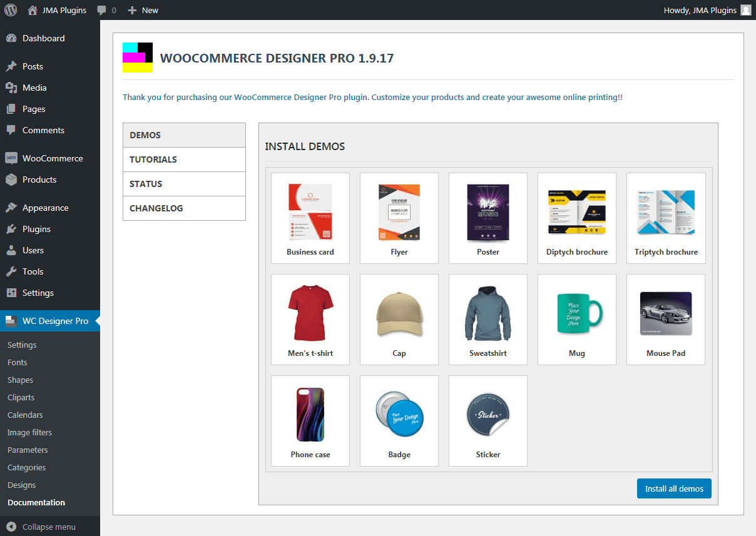This screenshot has height=536, width=756.
Task: Open the Image filters submenu
Action: [x=29, y=432]
